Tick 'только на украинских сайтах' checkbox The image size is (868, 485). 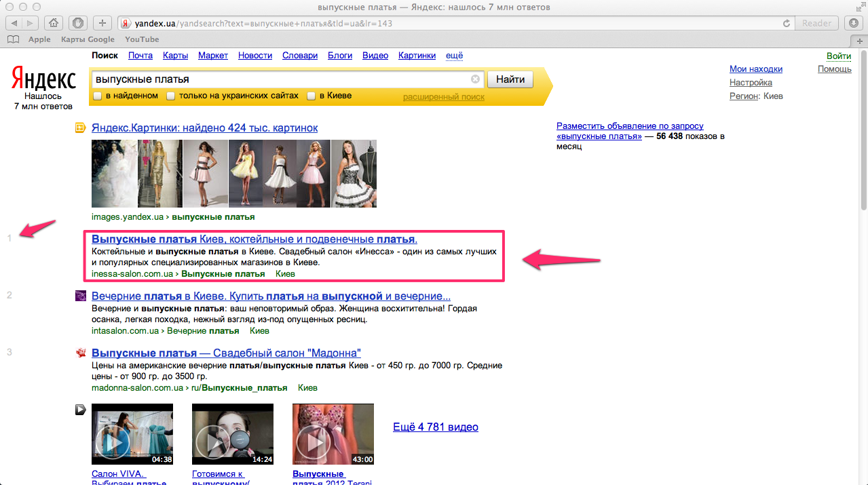171,96
